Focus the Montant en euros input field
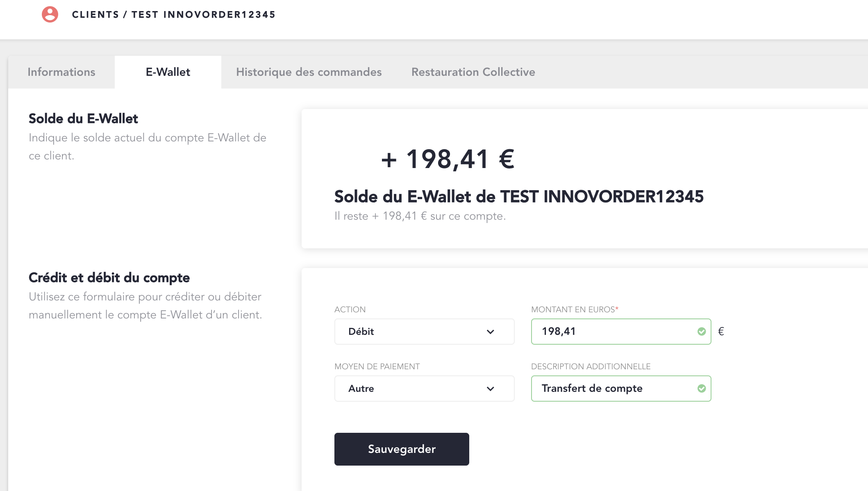Image resolution: width=868 pixels, height=491 pixels. 615,332
